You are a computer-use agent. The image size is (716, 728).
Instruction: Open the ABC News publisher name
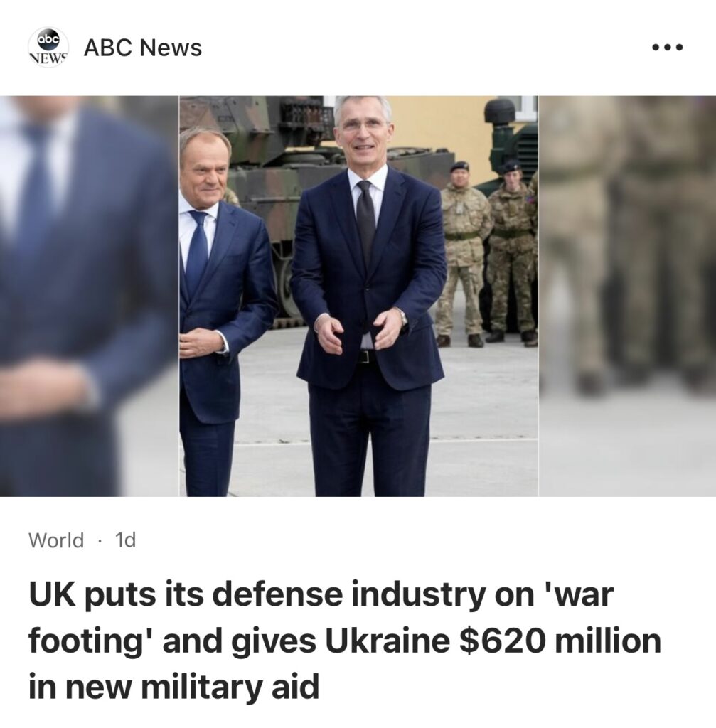coord(142,48)
